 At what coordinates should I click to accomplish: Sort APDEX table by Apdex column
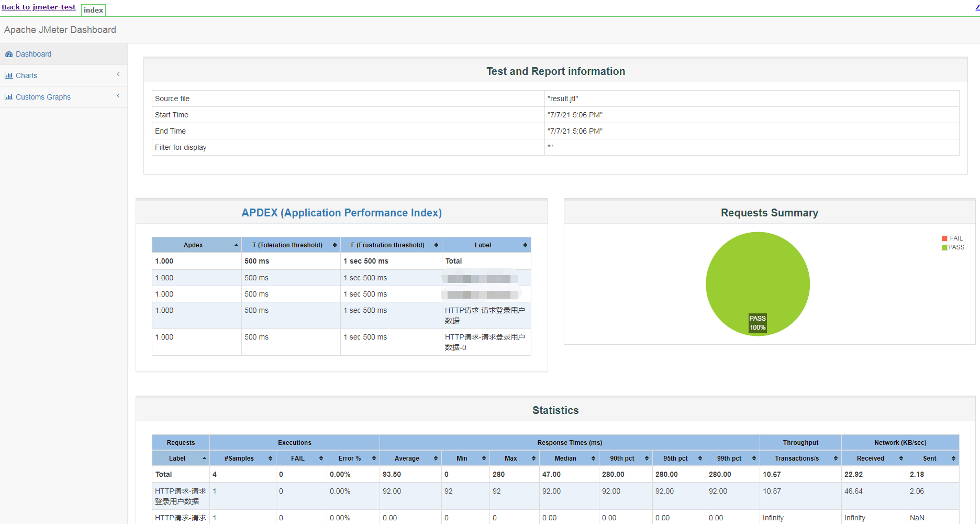pyautogui.click(x=197, y=245)
